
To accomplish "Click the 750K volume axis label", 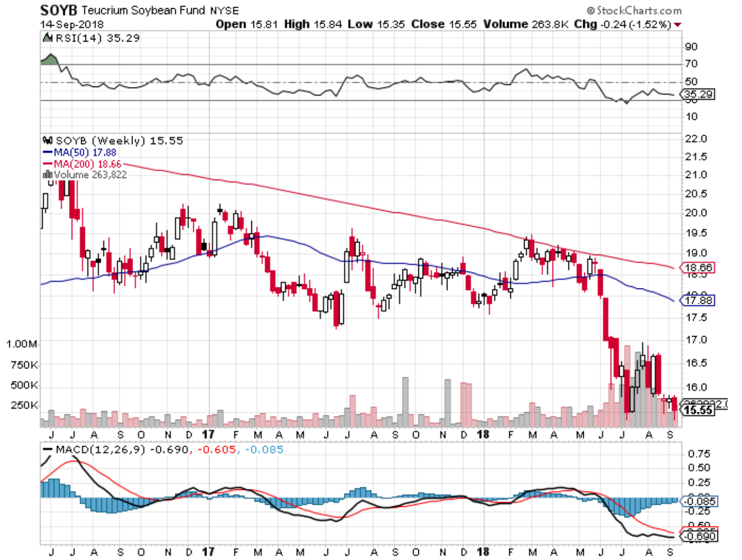I will click(24, 365).
